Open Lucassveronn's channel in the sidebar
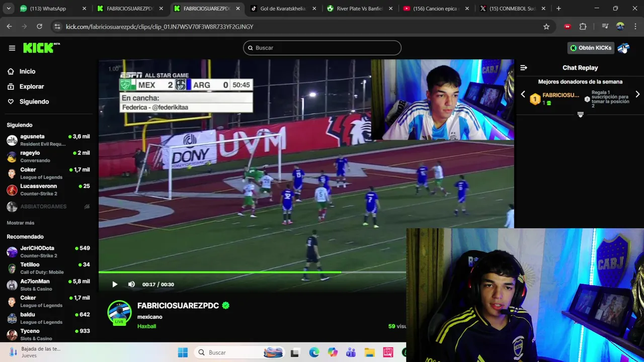Screen dimensions: 644x362 tap(48, 190)
